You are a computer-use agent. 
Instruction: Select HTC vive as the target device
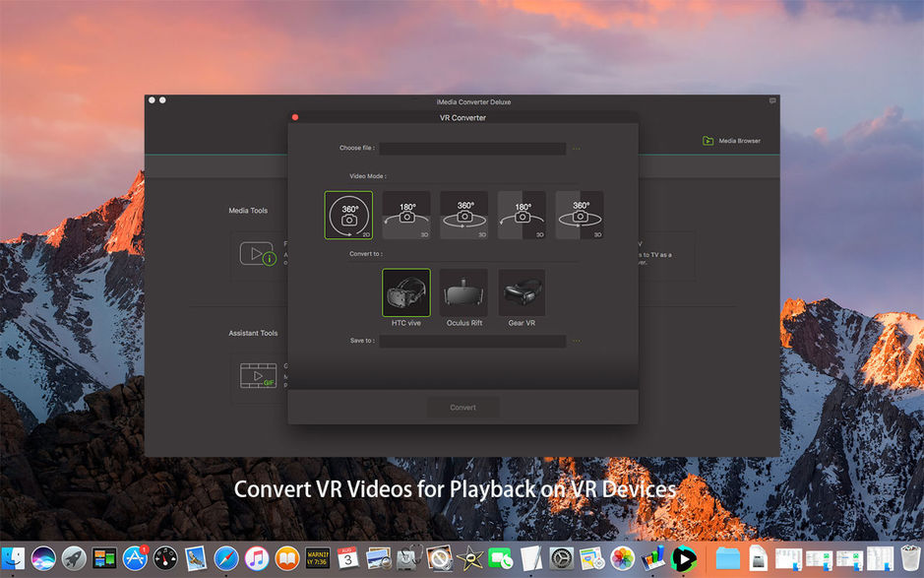406,291
